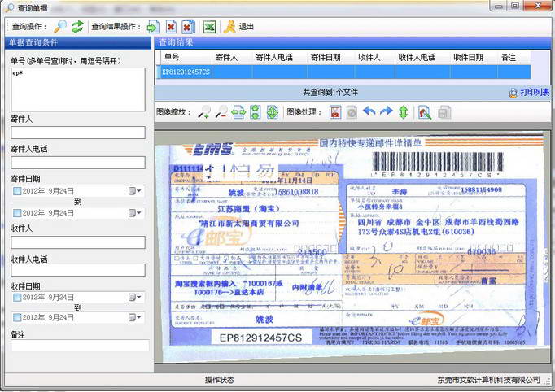Click the 查询结果 panel header
Screen dimensions: 555x392
[352, 42]
